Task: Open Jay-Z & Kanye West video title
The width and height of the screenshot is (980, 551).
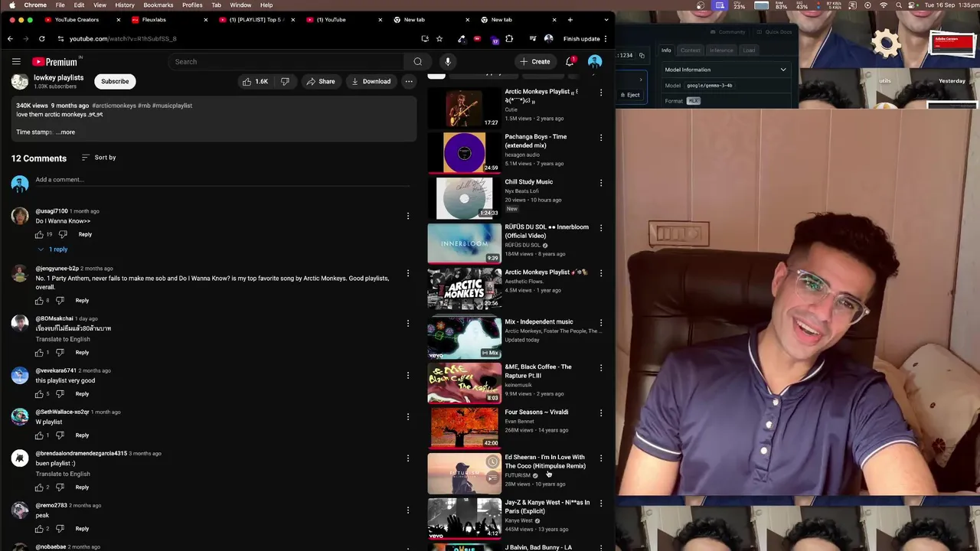Action: [547, 507]
